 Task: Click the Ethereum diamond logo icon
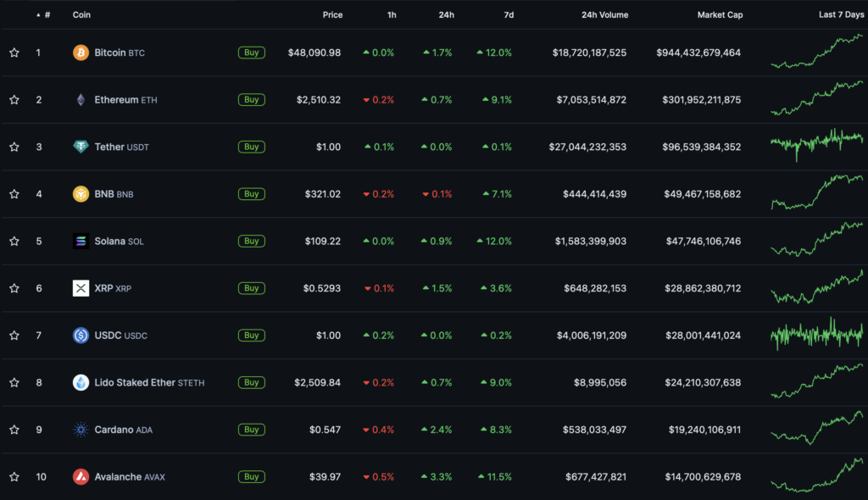[x=81, y=100]
